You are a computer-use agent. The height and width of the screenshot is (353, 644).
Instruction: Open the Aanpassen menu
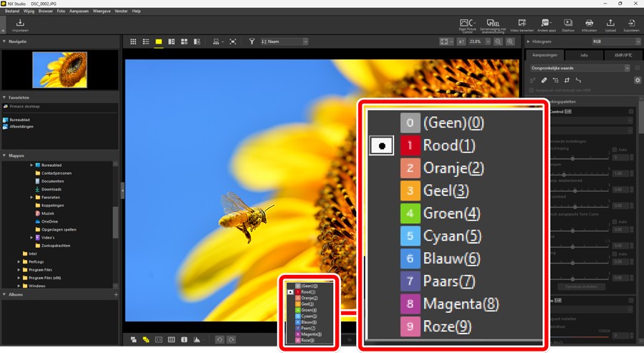point(79,11)
